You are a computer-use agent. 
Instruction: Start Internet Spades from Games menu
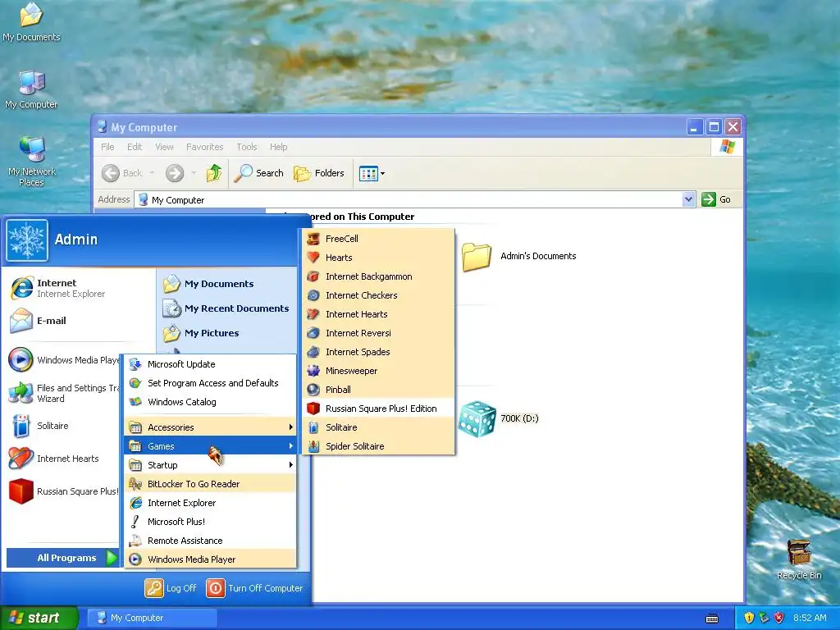[378, 352]
